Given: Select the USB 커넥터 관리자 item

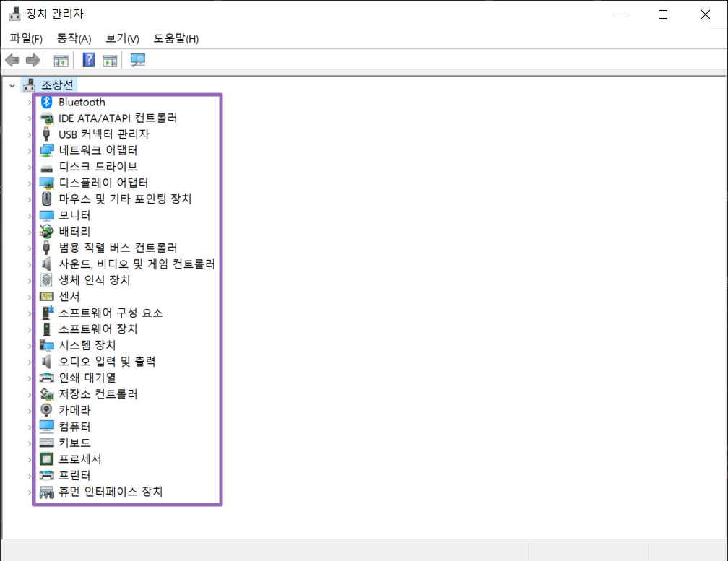Looking at the screenshot, I should (104, 134).
